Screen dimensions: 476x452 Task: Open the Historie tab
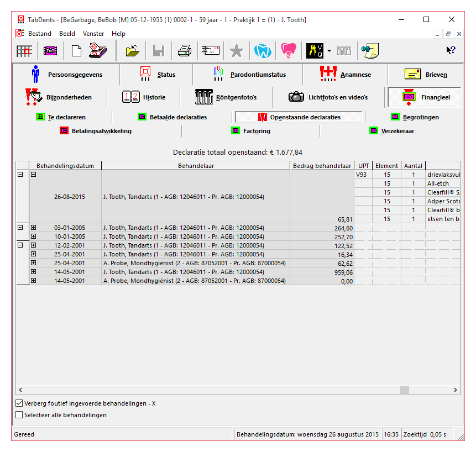coord(144,97)
